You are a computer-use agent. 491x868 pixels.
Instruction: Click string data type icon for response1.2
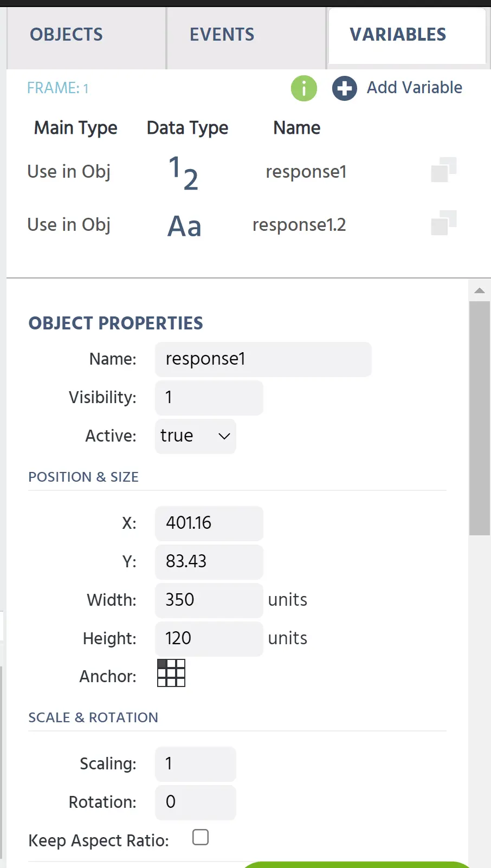pyautogui.click(x=184, y=225)
